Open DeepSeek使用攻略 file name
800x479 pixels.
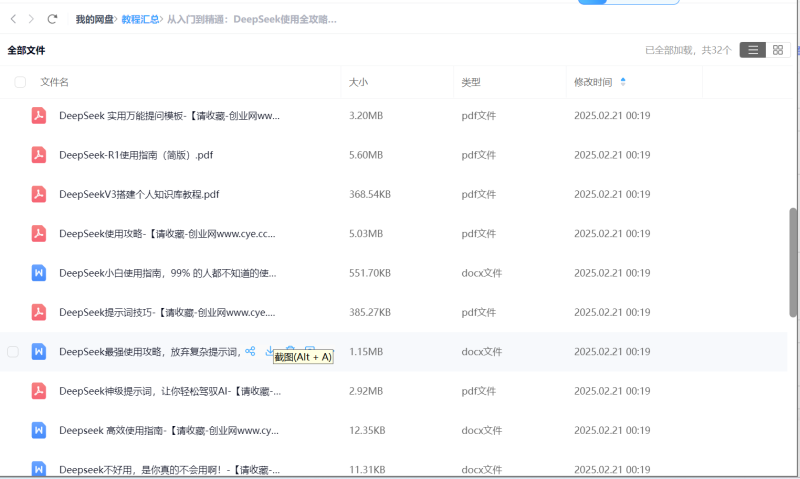click(x=167, y=234)
